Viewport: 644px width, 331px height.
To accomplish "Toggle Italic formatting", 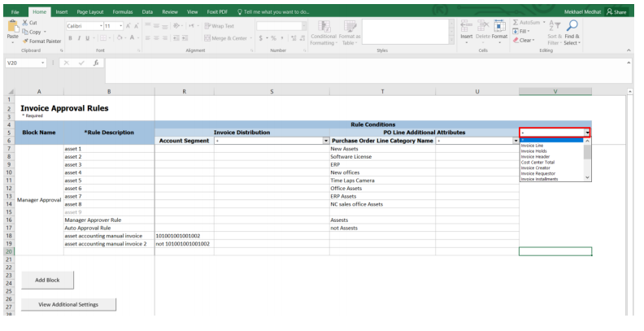I will click(x=79, y=38).
